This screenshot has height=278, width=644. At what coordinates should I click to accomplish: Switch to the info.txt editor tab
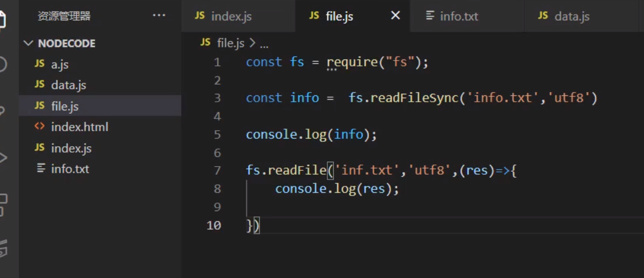pyautogui.click(x=467, y=16)
